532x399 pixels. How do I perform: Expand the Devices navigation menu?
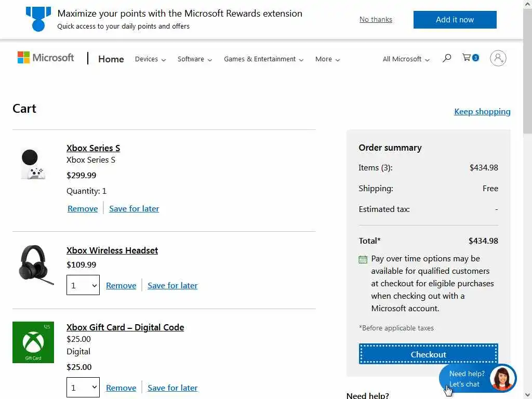tap(150, 59)
